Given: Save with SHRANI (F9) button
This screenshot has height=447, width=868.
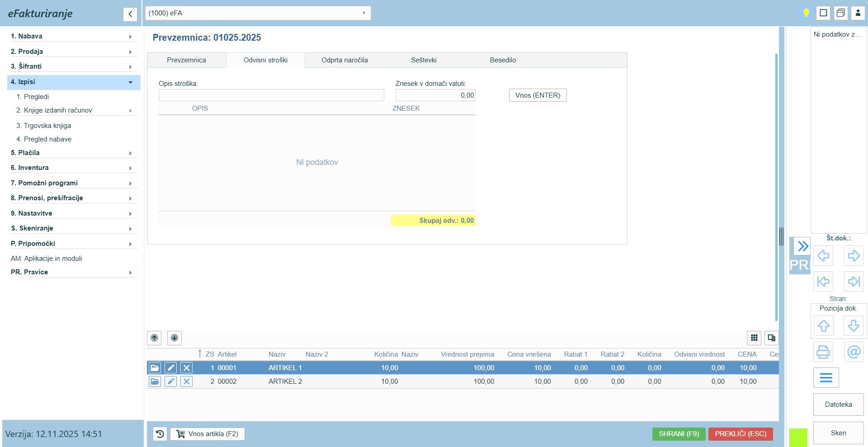Looking at the screenshot, I should (x=678, y=434).
